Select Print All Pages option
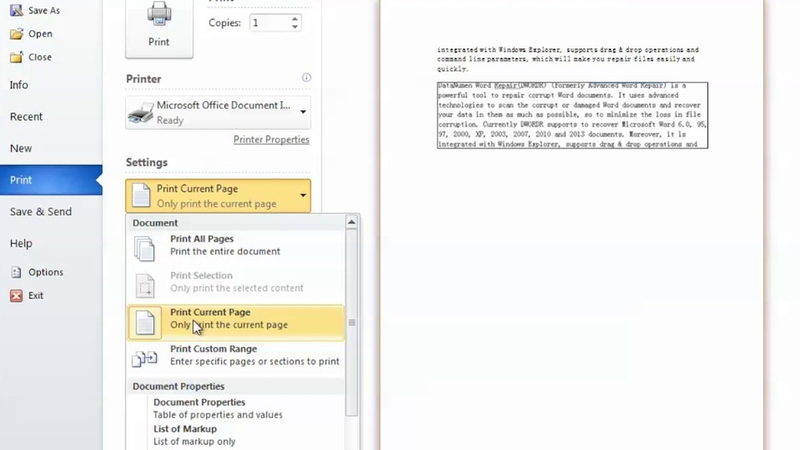Screen dimensions: 800x450 pos(236,245)
